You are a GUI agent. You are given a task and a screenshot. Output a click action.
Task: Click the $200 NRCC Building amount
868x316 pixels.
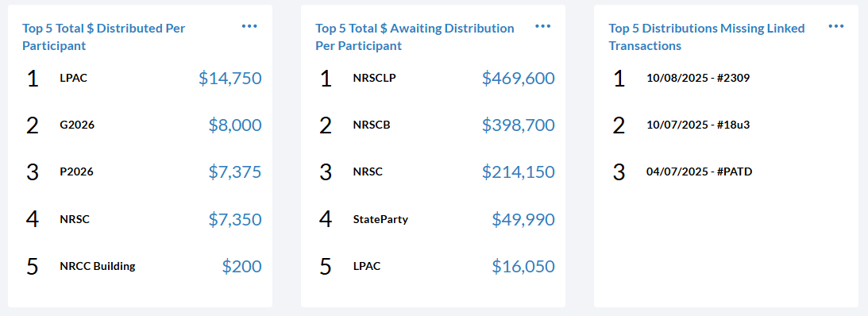[242, 267]
